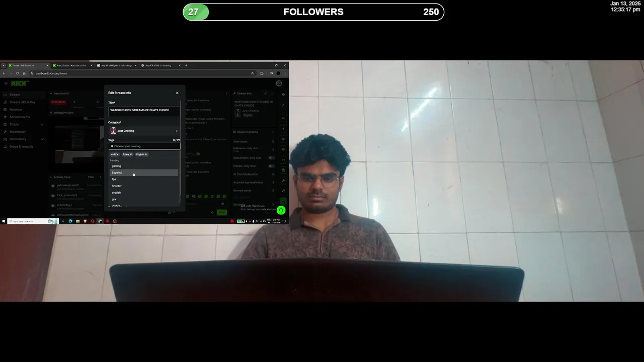Open Slow mode settings chevron
Screen dimensions: 644x362
coord(273,142)
